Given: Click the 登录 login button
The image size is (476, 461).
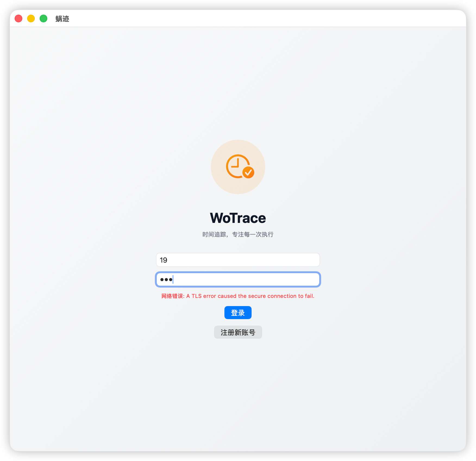Looking at the screenshot, I should pyautogui.click(x=238, y=313).
